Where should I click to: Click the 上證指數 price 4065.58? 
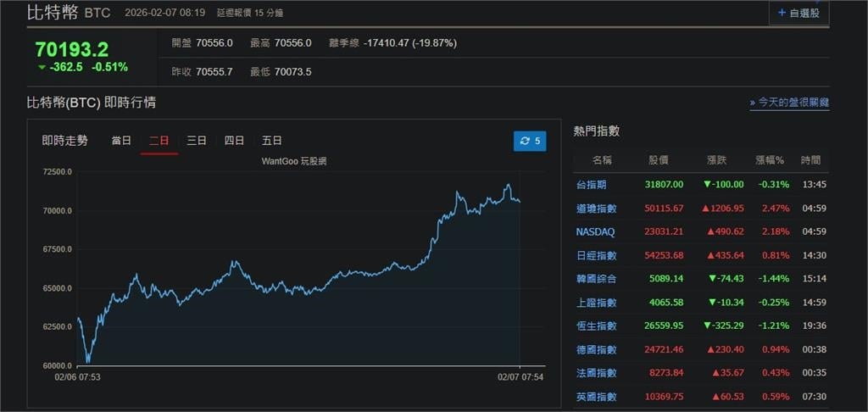[x=667, y=303]
